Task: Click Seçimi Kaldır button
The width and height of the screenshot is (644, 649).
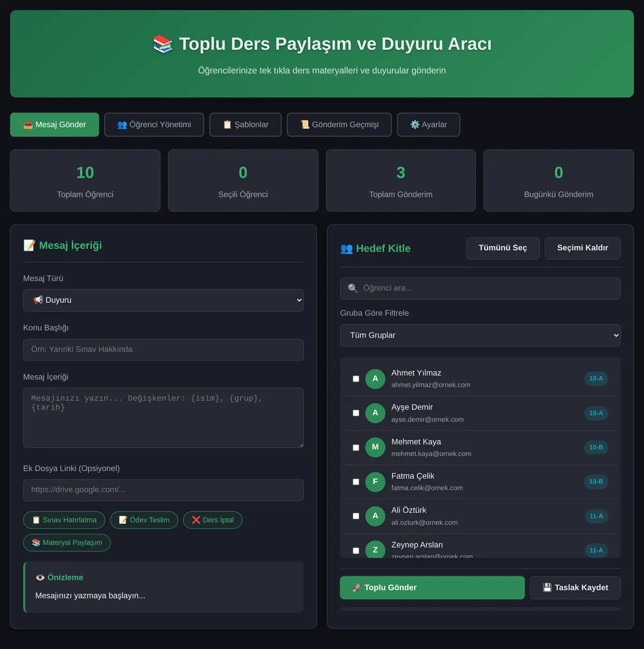Action: [x=583, y=248]
